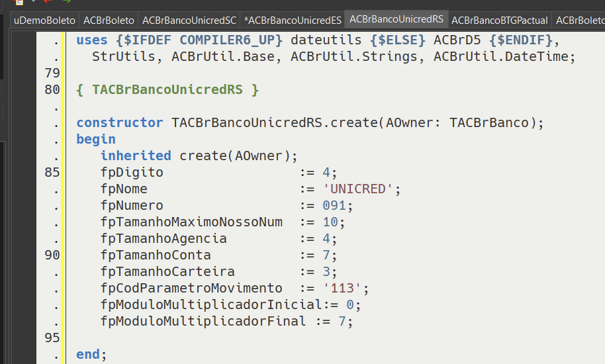Click the yellow modified-lines change bar
605x364 pixels.
[64, 198]
